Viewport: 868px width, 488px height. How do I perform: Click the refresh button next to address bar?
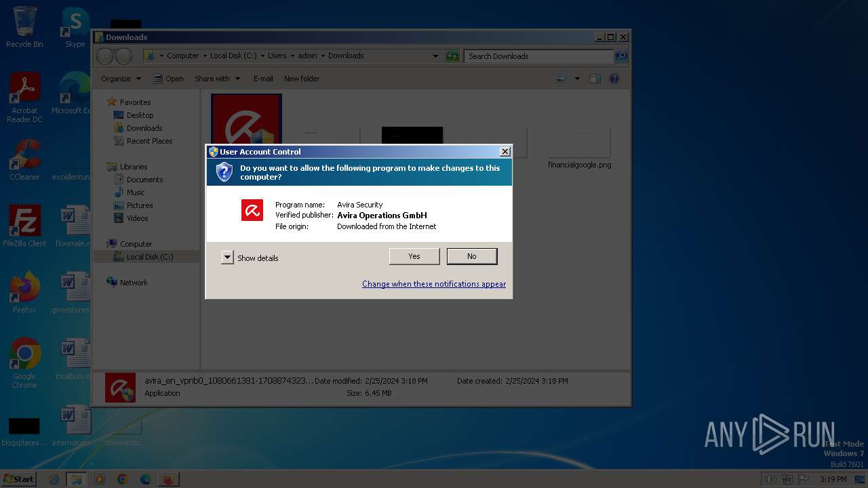pyautogui.click(x=452, y=56)
